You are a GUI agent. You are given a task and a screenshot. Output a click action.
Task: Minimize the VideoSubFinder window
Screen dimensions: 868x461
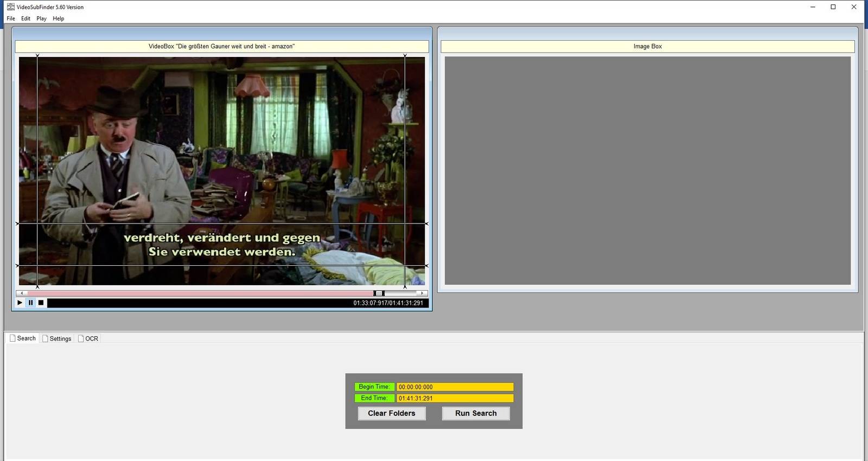tap(813, 7)
